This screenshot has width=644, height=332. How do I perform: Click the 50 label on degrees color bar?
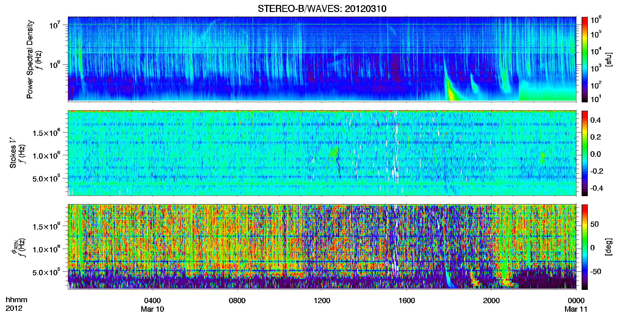[x=595, y=224]
